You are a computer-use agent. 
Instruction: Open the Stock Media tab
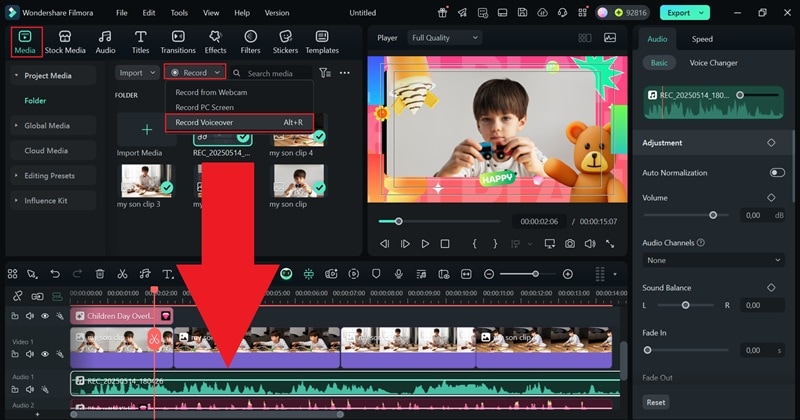coord(65,42)
